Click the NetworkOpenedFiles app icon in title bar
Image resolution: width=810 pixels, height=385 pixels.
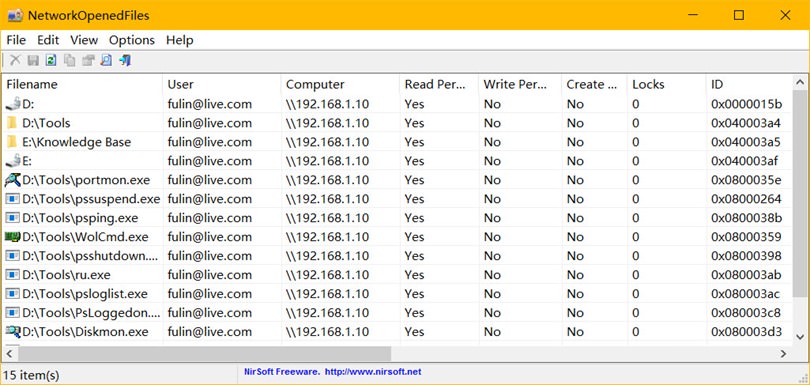(15, 16)
